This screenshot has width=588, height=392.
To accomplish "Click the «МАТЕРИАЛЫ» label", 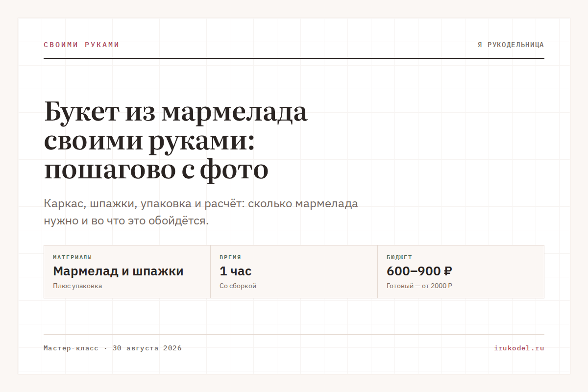I will [73, 257].
